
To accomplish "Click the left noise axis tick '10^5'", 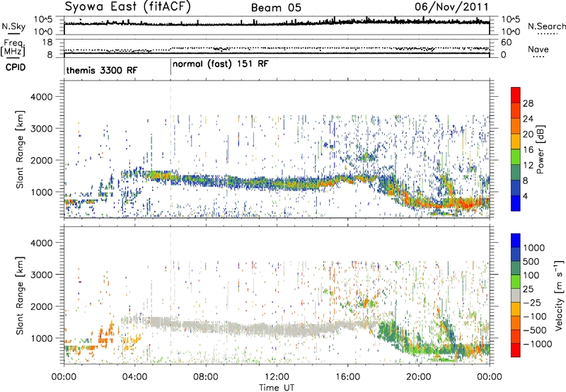I will point(43,20).
